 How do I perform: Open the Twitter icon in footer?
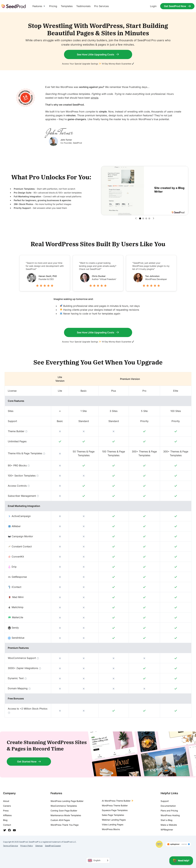click(4, 830)
